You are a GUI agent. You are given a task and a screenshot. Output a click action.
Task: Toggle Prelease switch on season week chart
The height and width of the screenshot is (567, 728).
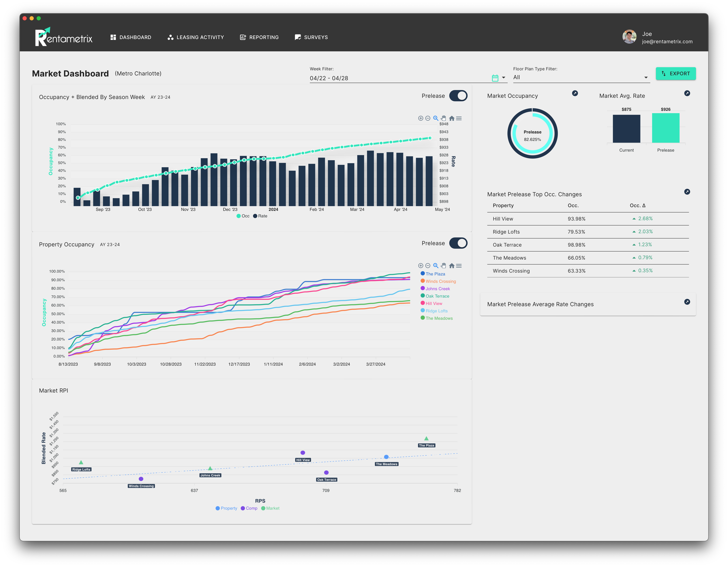point(458,96)
